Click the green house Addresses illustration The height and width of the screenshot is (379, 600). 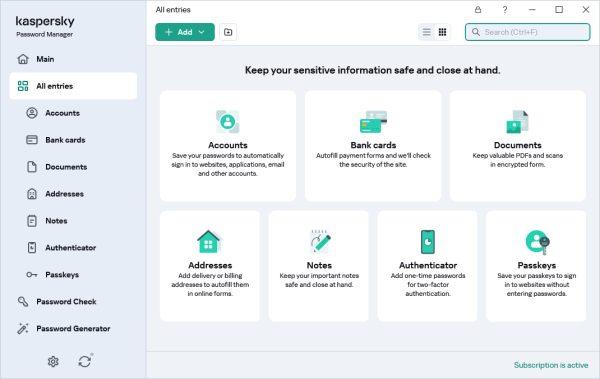point(209,242)
